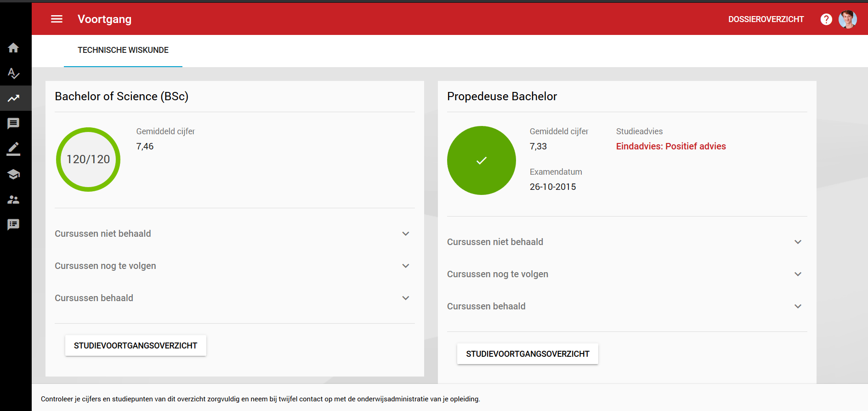Viewport: 868px width, 411px height.
Task: Click the Studieadvies label
Action: tap(639, 131)
